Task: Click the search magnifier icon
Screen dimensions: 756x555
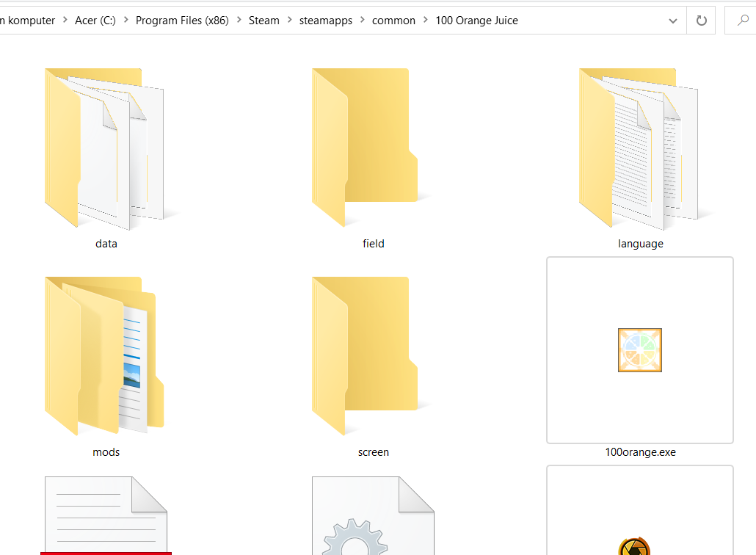Action: click(x=743, y=21)
